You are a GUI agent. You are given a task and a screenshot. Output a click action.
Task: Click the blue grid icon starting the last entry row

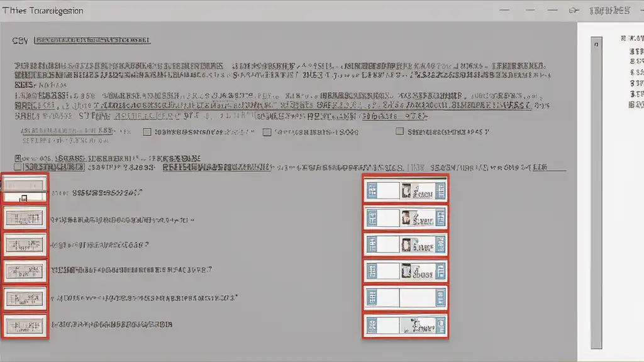(372, 326)
